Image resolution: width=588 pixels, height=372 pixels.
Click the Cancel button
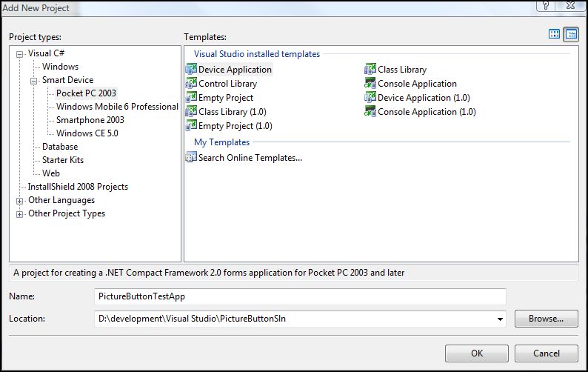[547, 353]
